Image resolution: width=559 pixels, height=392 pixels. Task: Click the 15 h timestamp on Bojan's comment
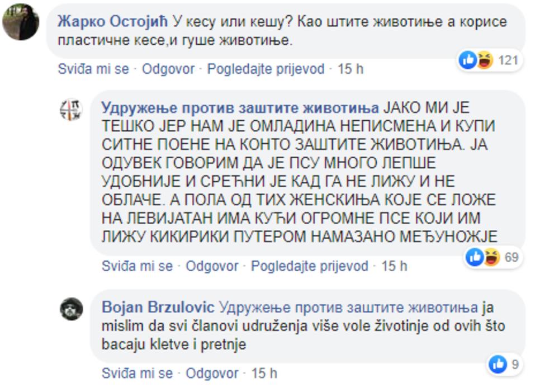[x=264, y=373]
